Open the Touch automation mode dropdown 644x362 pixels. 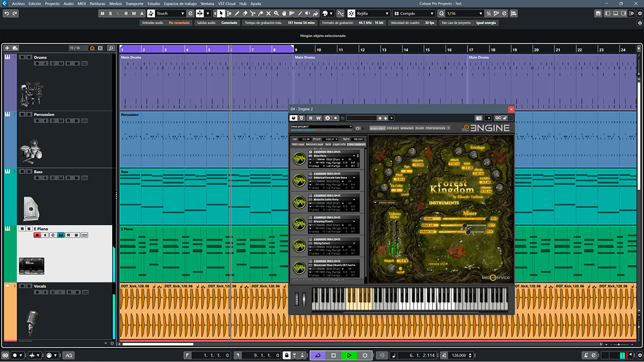[x=170, y=13]
